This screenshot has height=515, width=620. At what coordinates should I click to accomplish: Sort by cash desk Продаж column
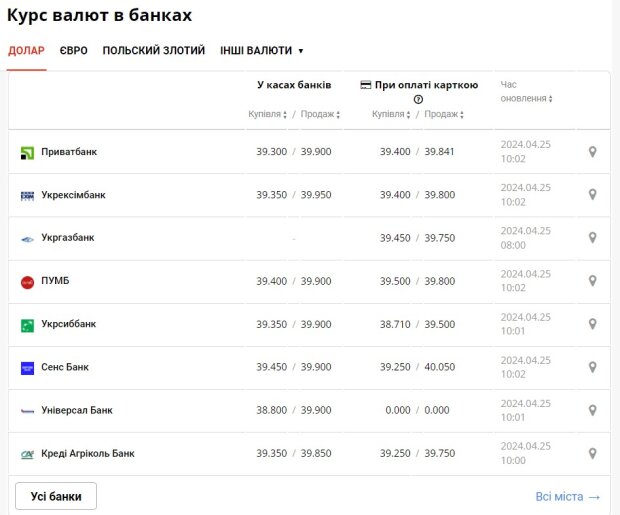pos(320,114)
